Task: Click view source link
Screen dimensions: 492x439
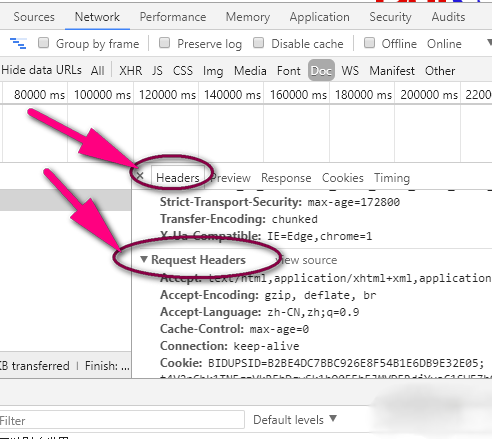Action: click(x=307, y=260)
